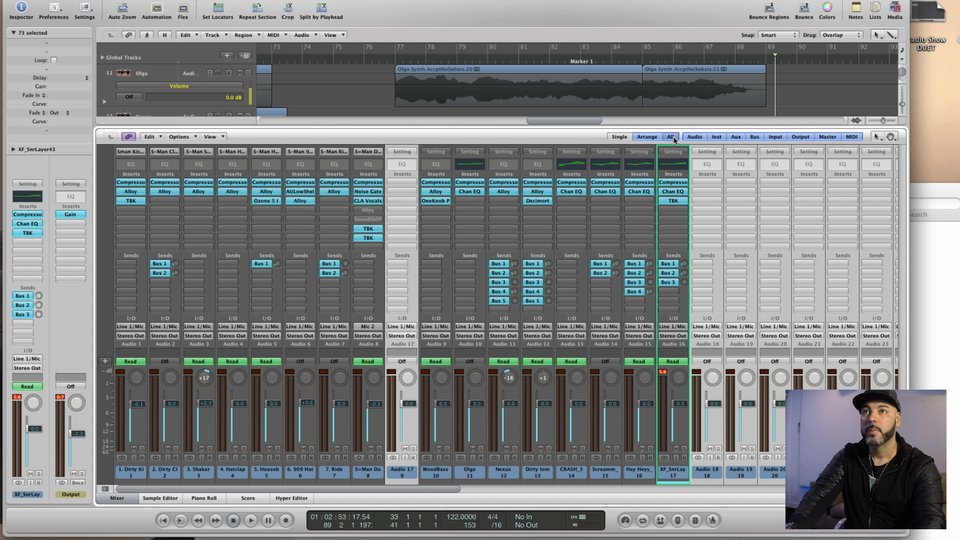Viewport: 960px width, 540px height.
Task: Toggle automation Read on Nexus strip
Action: point(503,361)
